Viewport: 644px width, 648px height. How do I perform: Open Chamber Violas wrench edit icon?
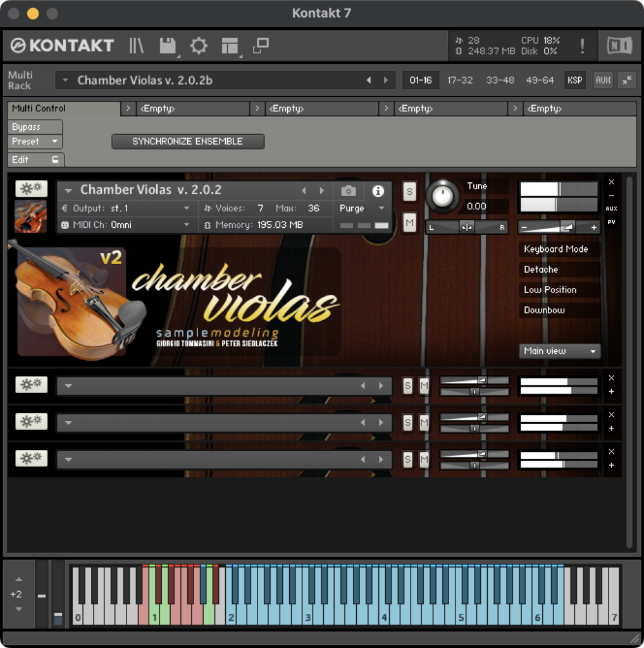[32, 189]
